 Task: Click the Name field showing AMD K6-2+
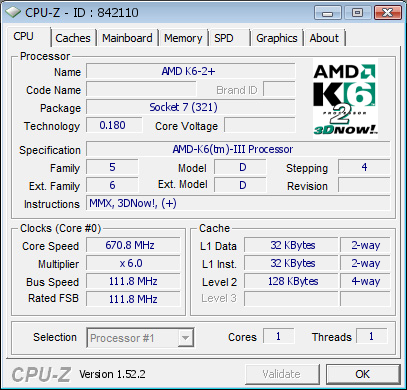click(191, 71)
